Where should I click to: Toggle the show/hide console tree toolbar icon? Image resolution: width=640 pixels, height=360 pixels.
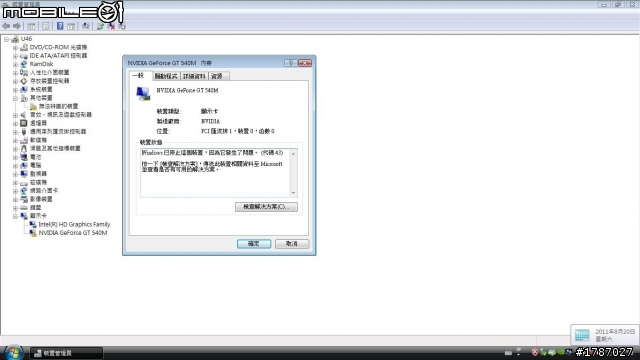(31, 27)
